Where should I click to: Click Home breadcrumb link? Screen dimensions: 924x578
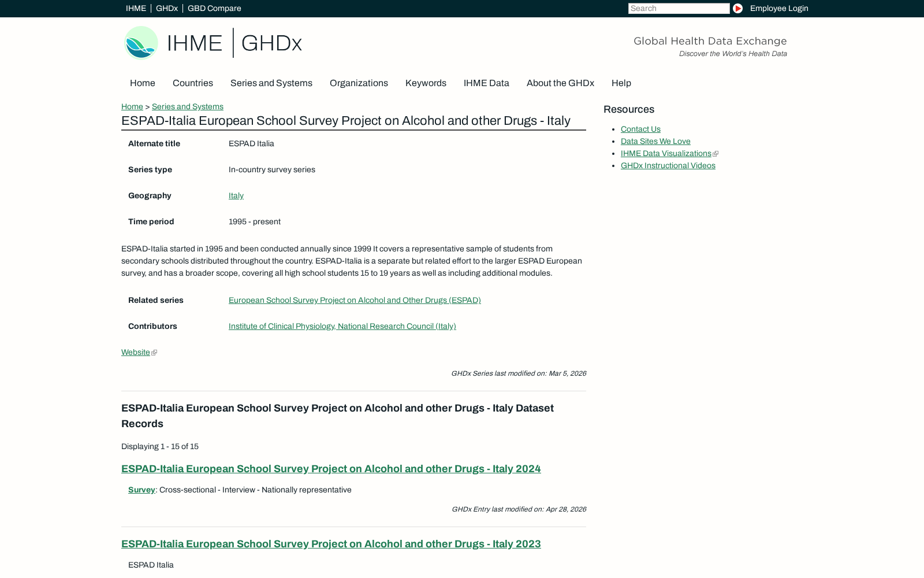[132, 106]
